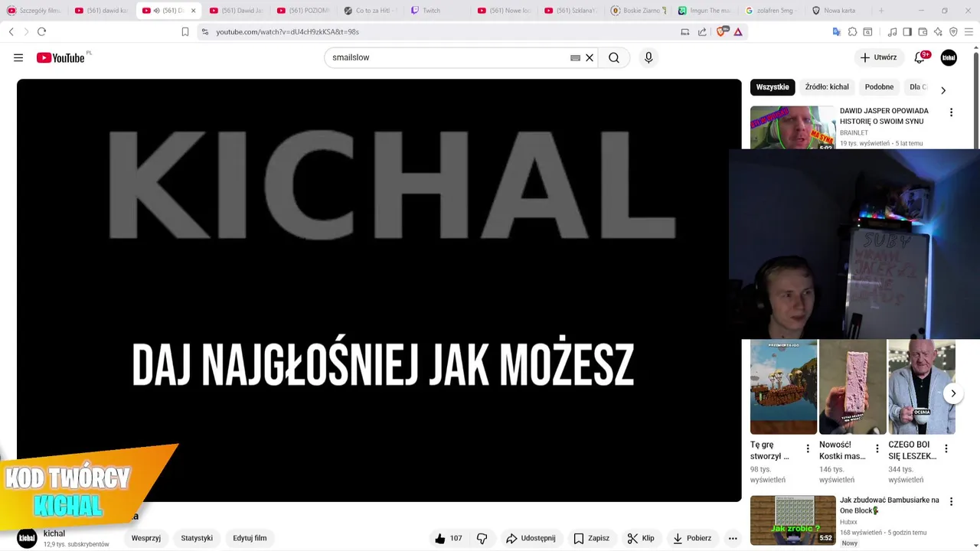
Task: Create a clip with Klip button
Action: 641,538
